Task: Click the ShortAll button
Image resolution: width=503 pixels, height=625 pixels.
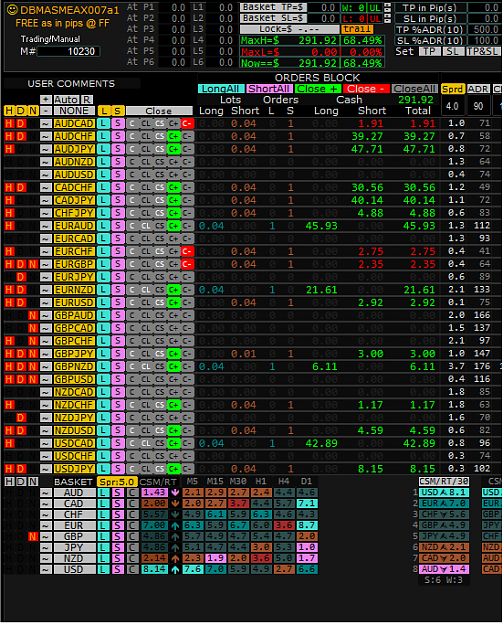Action: [269, 89]
